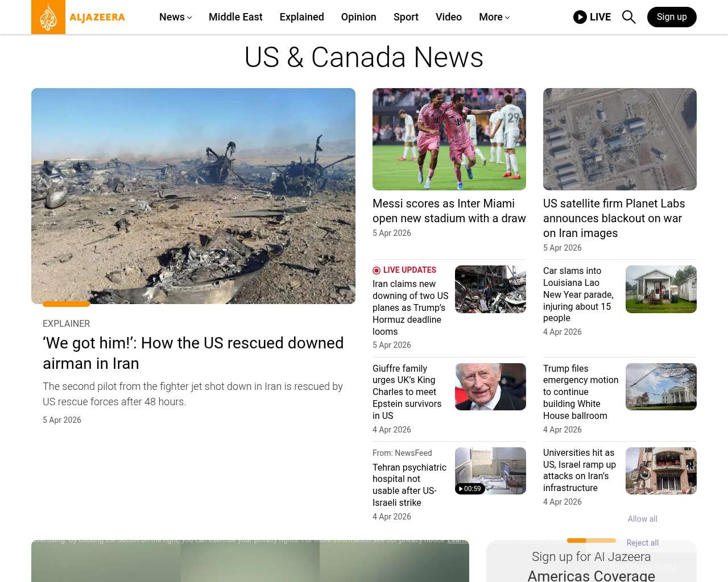This screenshot has width=728, height=582.
Task: Open the white house porch parade thumbnail
Action: (661, 289)
